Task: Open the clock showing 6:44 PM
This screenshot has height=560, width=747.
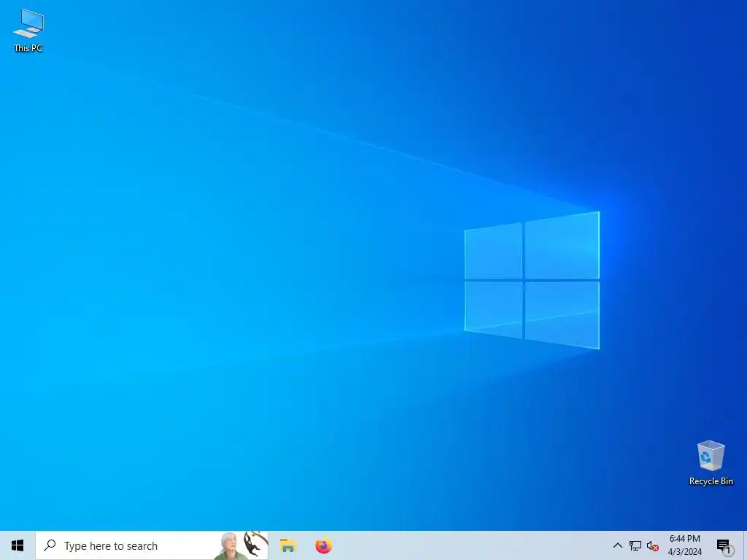Action: [684, 545]
